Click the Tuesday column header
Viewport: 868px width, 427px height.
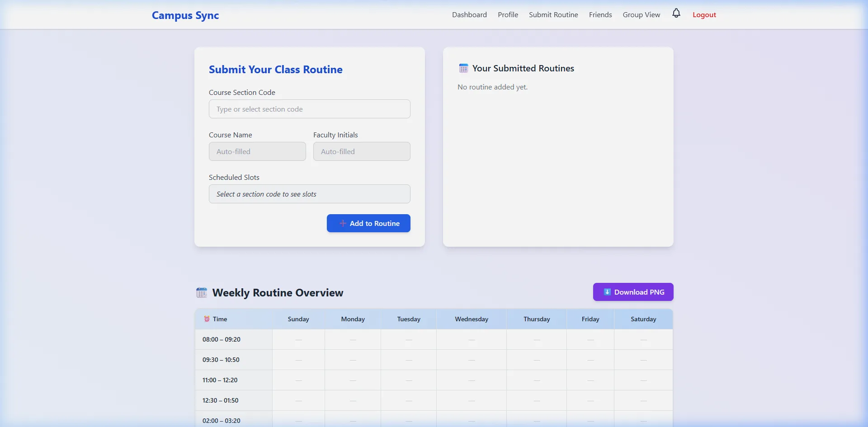click(x=409, y=319)
